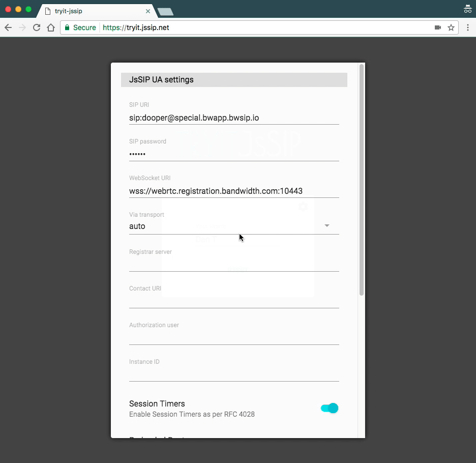Click the JsSIP UA settings heading
This screenshot has height=463, width=476.
pos(161,79)
